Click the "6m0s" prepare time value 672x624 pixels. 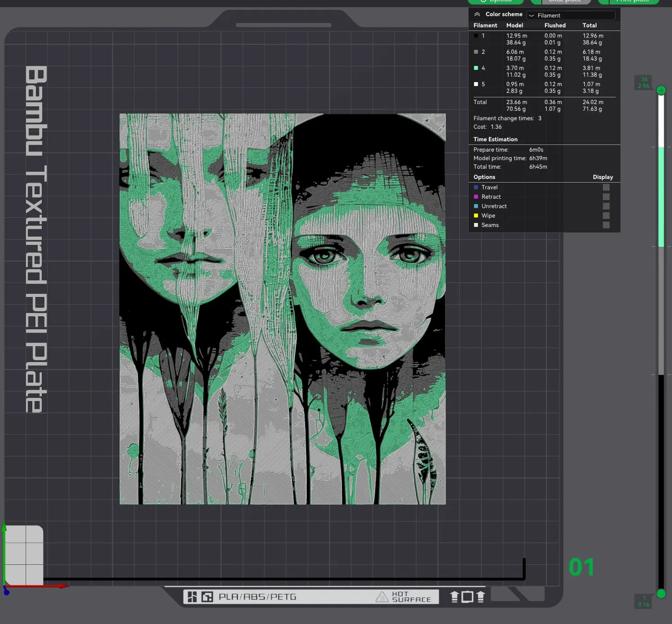pyautogui.click(x=536, y=150)
